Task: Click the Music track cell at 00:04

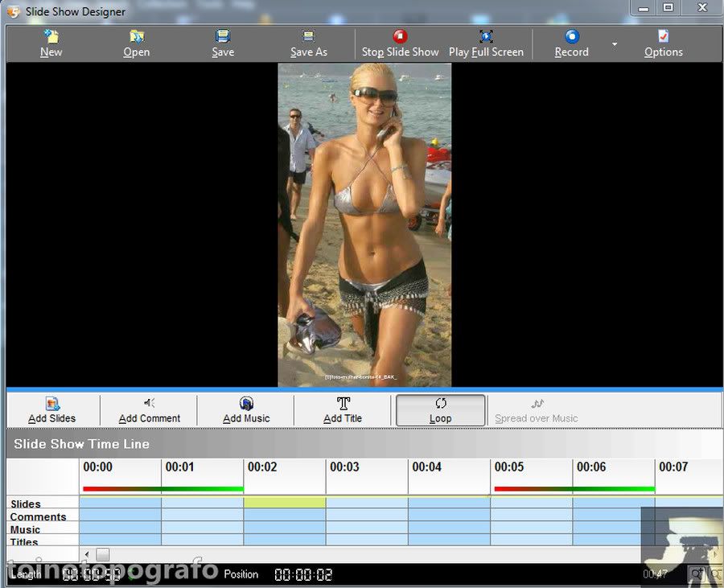Action: 449,528
